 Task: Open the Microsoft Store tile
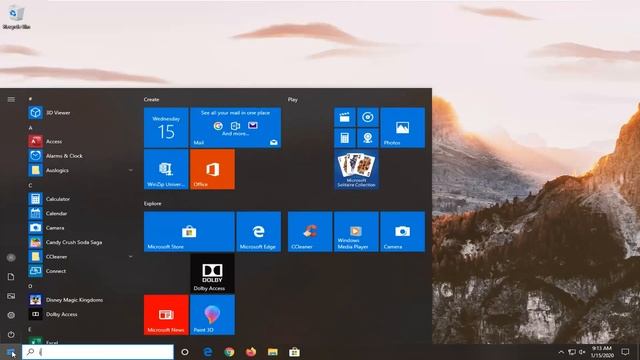189,231
